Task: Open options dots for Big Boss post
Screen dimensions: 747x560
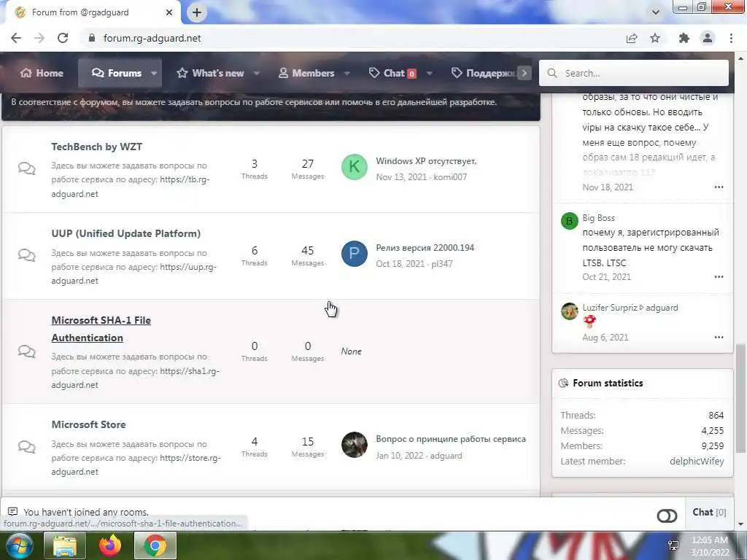Action: coord(719,276)
